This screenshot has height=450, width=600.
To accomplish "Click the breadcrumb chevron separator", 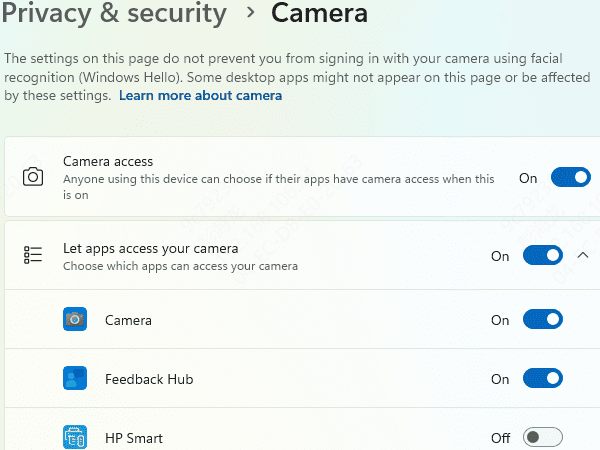I will pos(251,13).
